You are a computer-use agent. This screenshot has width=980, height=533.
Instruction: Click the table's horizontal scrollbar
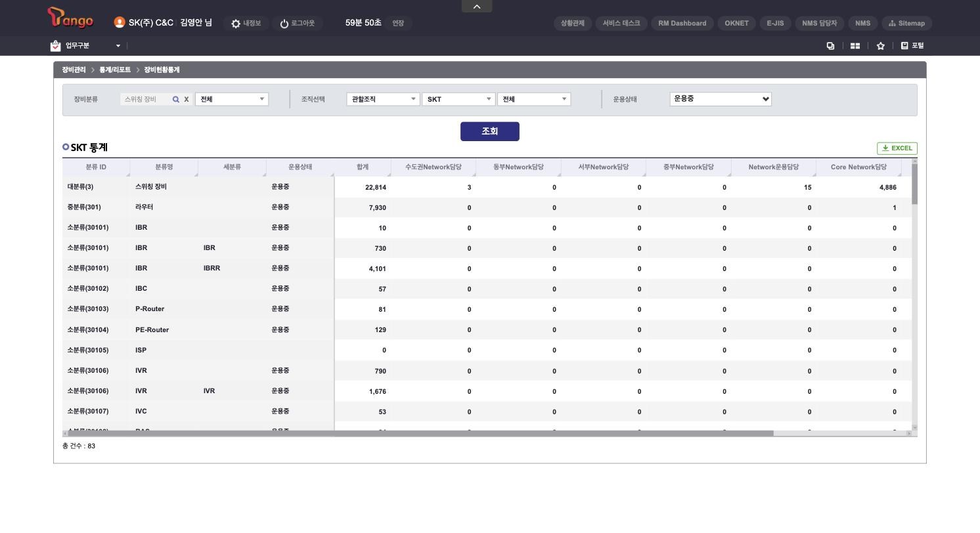(420, 433)
